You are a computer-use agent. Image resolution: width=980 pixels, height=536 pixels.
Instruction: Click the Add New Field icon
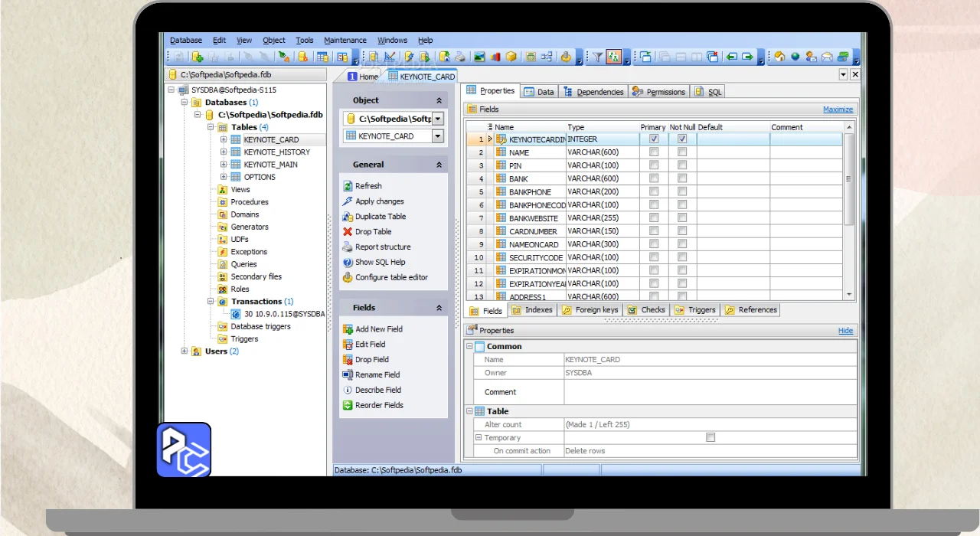click(348, 329)
